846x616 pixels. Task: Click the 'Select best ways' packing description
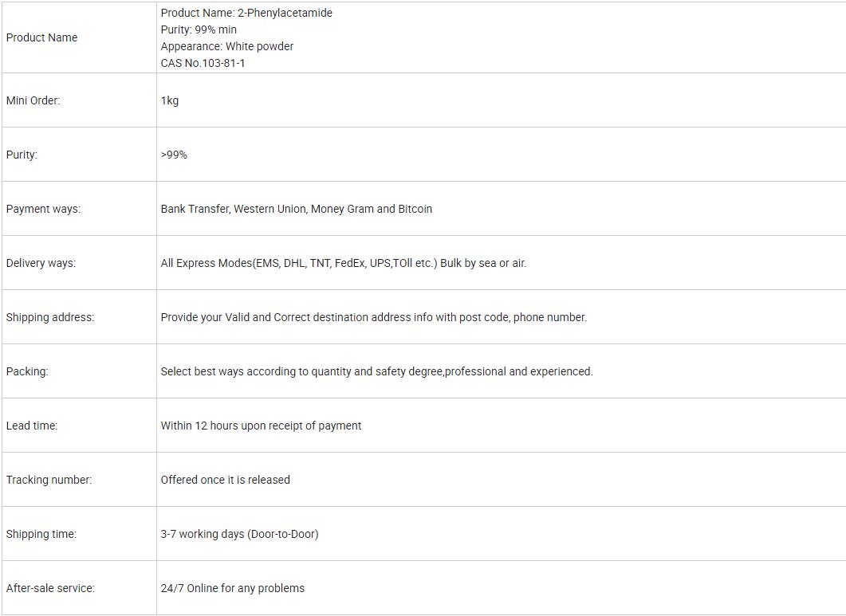tap(376, 371)
